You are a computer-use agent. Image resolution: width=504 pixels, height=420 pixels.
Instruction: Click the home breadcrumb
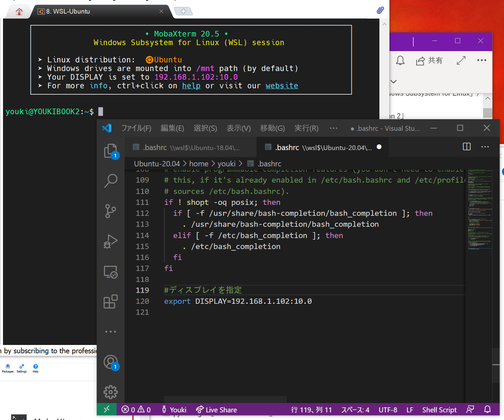click(199, 164)
